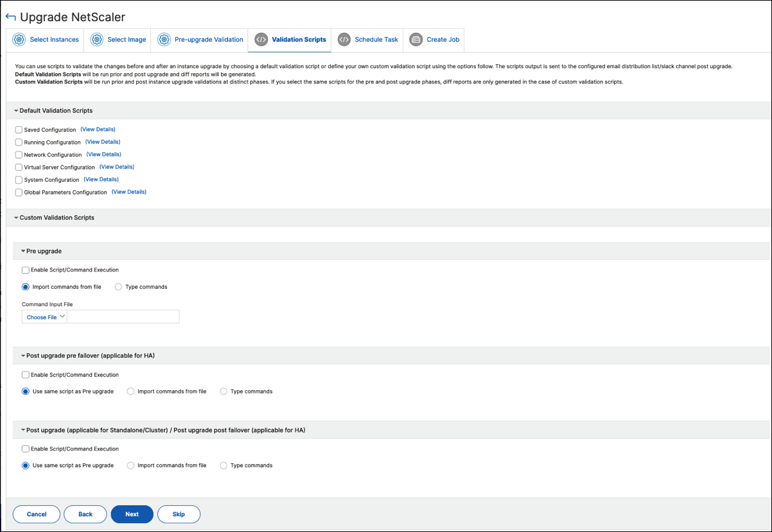Switch to Validation Scripts tab

point(290,39)
